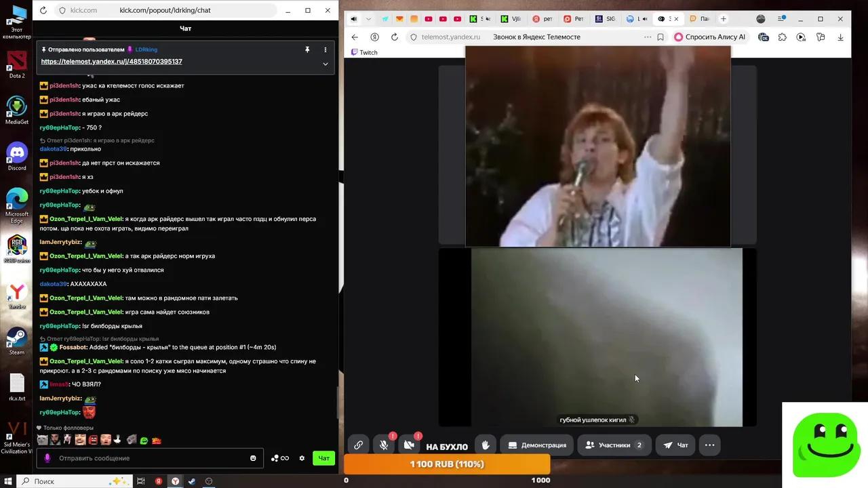Open the Участники participants list
868x488 pixels.
614,445
